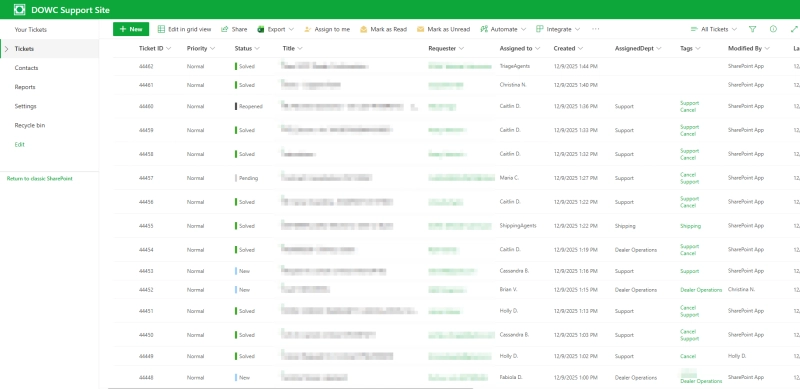800x389 pixels.
Task: Open Settings in the sidebar
Action: pyautogui.click(x=26, y=106)
